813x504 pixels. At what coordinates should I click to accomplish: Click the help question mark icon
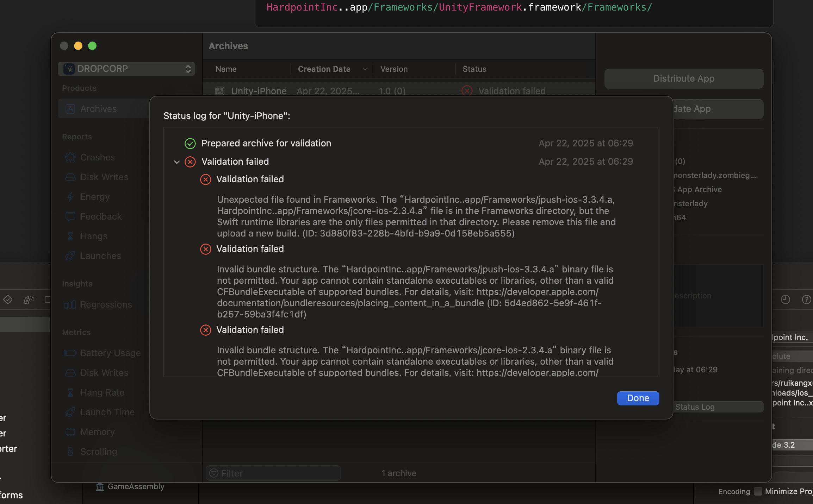point(806,300)
